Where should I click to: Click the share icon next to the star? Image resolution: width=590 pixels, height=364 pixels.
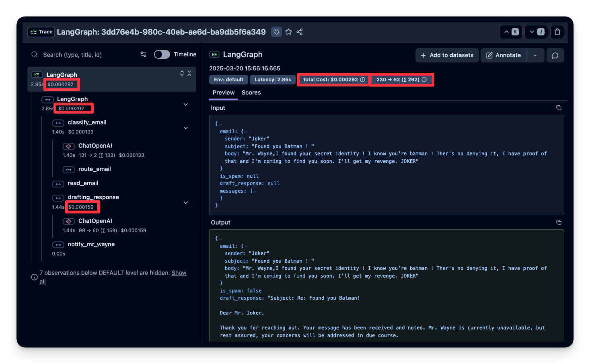point(300,32)
